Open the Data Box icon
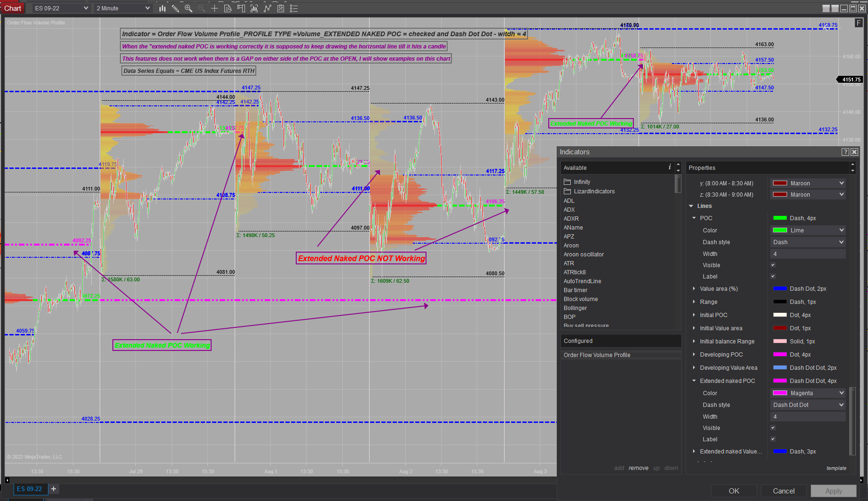The width and height of the screenshot is (868, 501). [228, 8]
